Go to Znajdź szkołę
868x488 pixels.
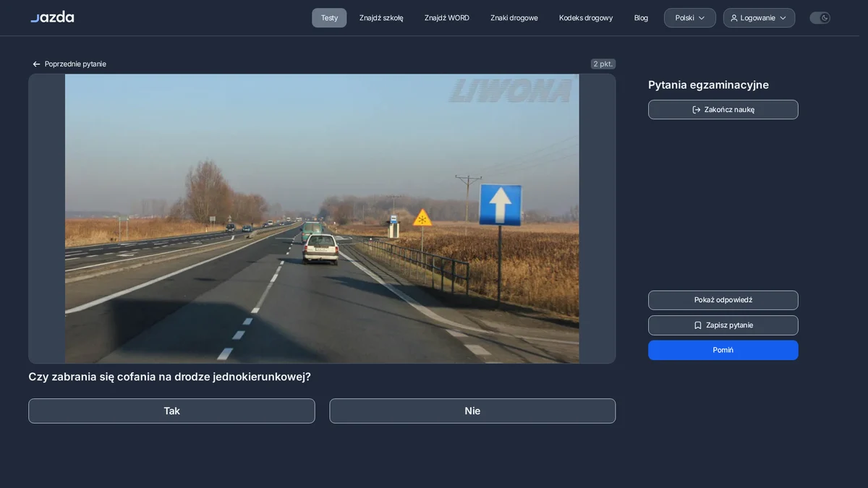click(381, 18)
